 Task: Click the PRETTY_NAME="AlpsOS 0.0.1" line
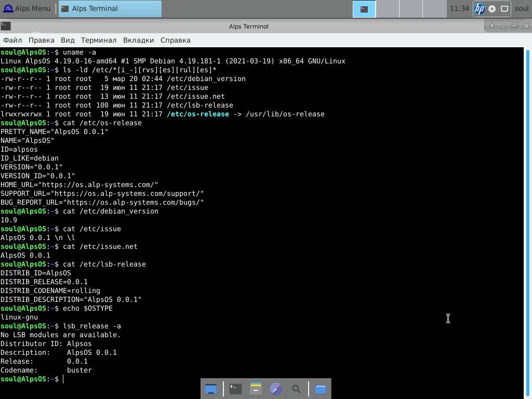[x=54, y=131]
